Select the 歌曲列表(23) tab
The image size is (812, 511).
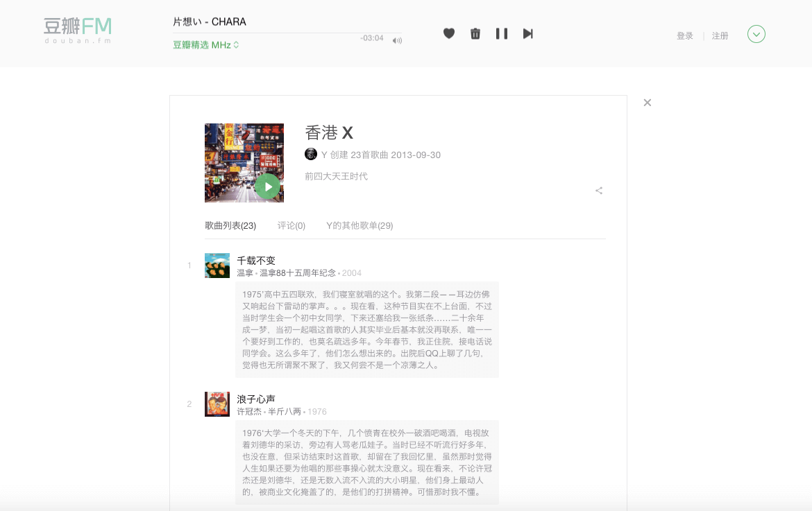[x=229, y=225]
